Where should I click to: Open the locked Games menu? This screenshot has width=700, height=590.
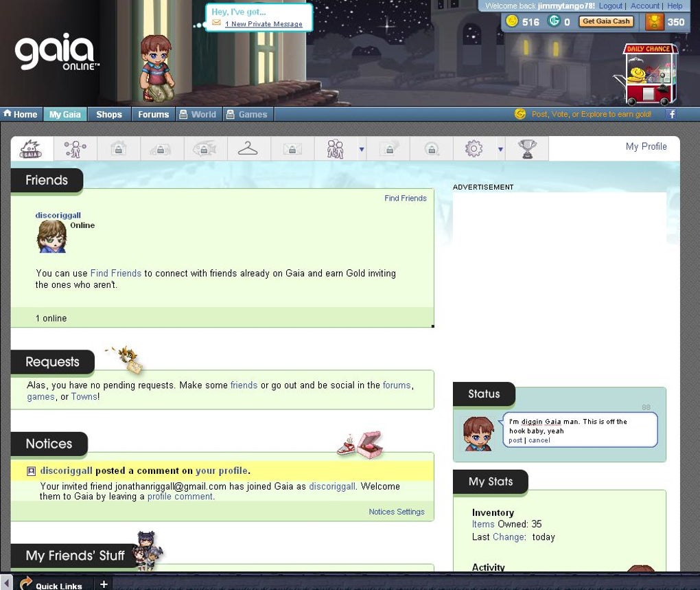(247, 114)
